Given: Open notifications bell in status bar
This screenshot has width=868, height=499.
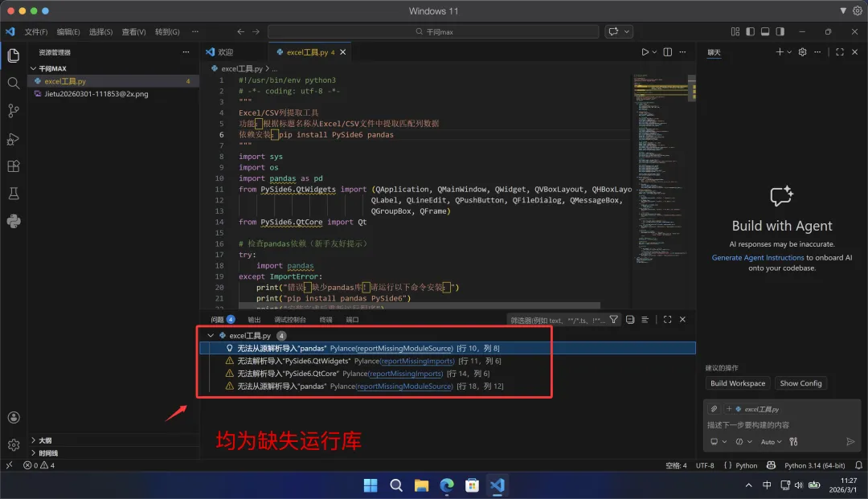Looking at the screenshot, I should tap(858, 465).
